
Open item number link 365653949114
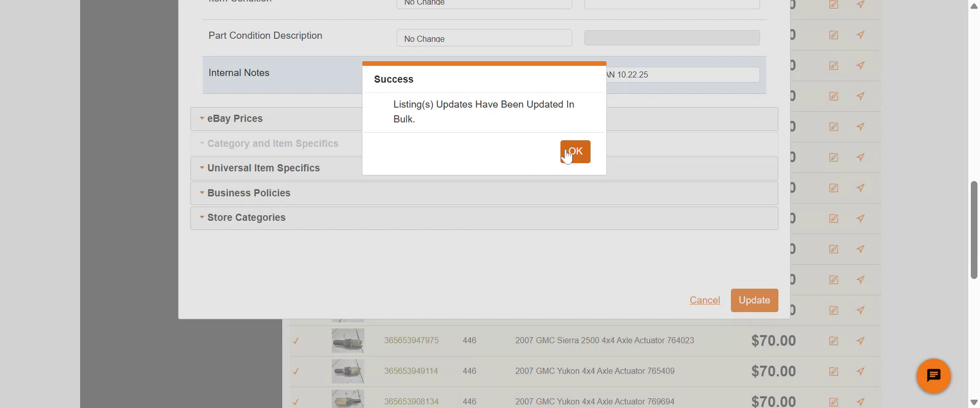(411, 371)
